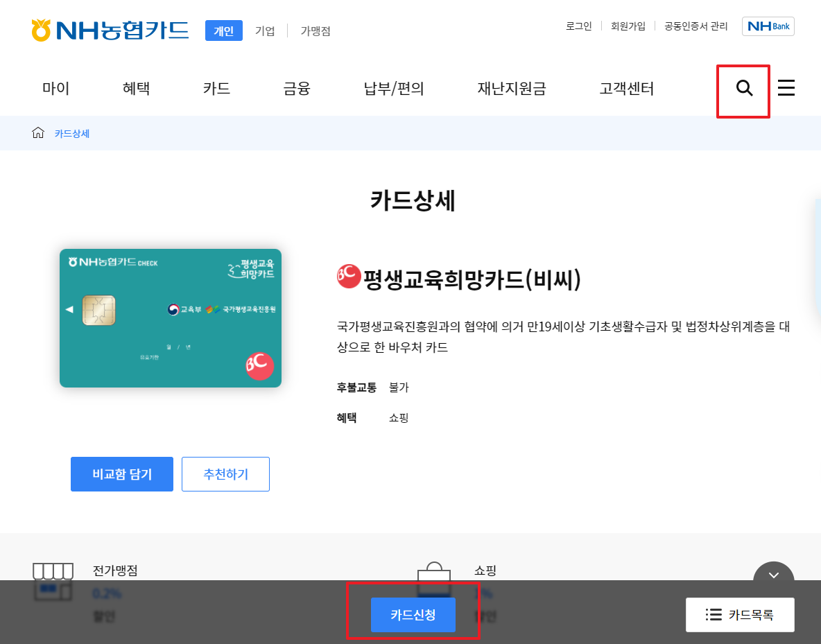
Task: Open 공동인증서 관리 link
Action: [x=696, y=26]
